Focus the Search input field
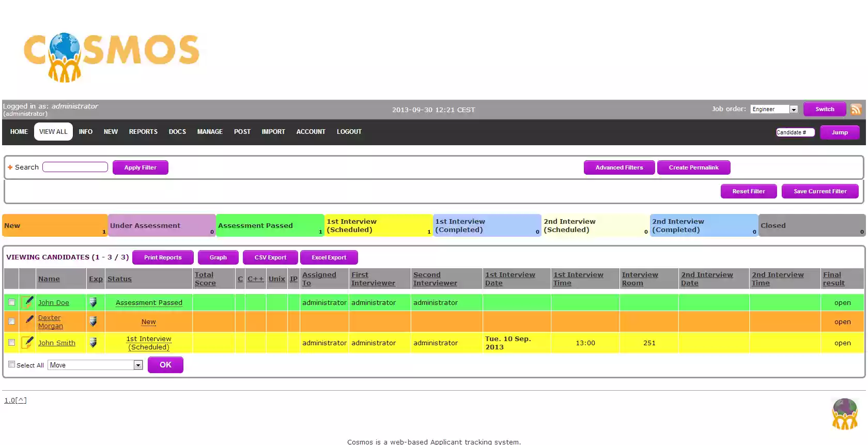Image resolution: width=868 pixels, height=445 pixels. tap(75, 167)
